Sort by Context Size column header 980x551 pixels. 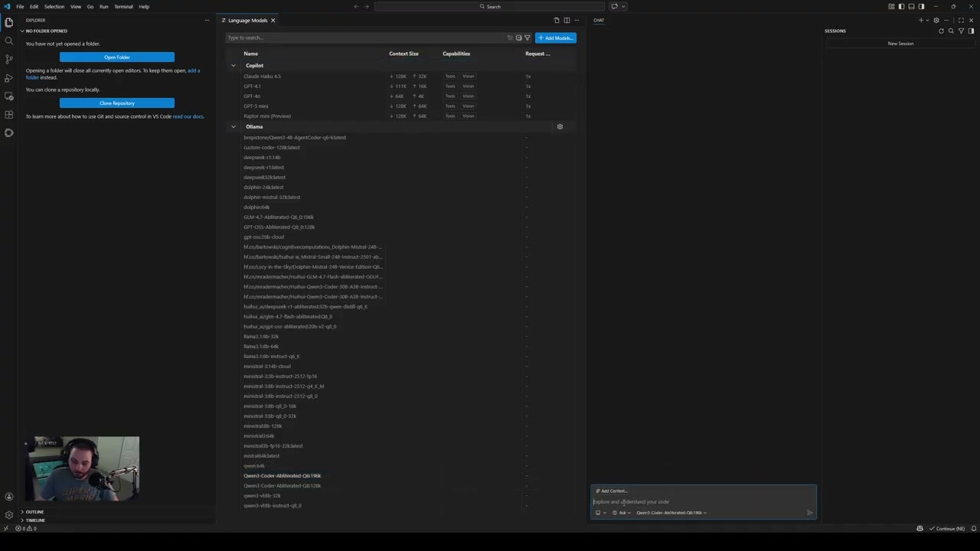[x=403, y=54]
